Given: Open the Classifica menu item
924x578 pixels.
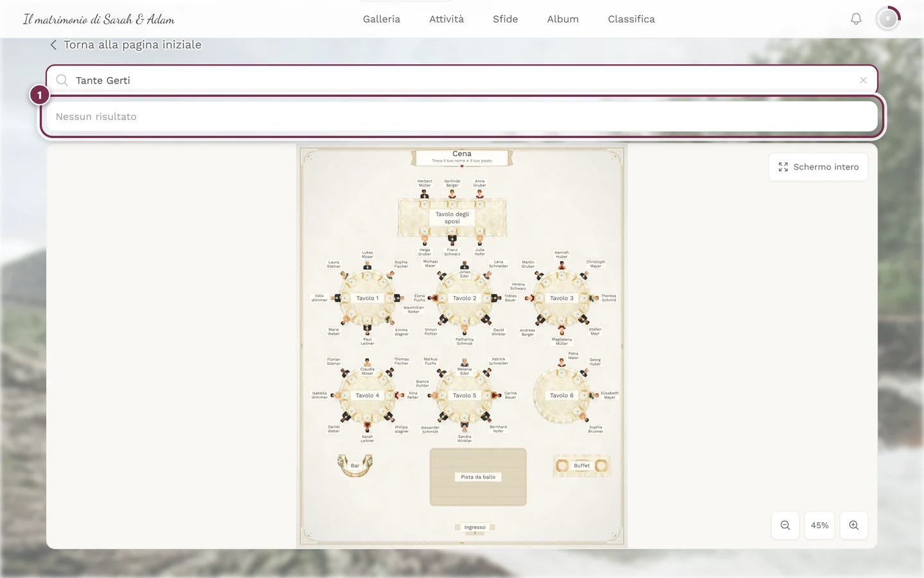Looking at the screenshot, I should (631, 19).
